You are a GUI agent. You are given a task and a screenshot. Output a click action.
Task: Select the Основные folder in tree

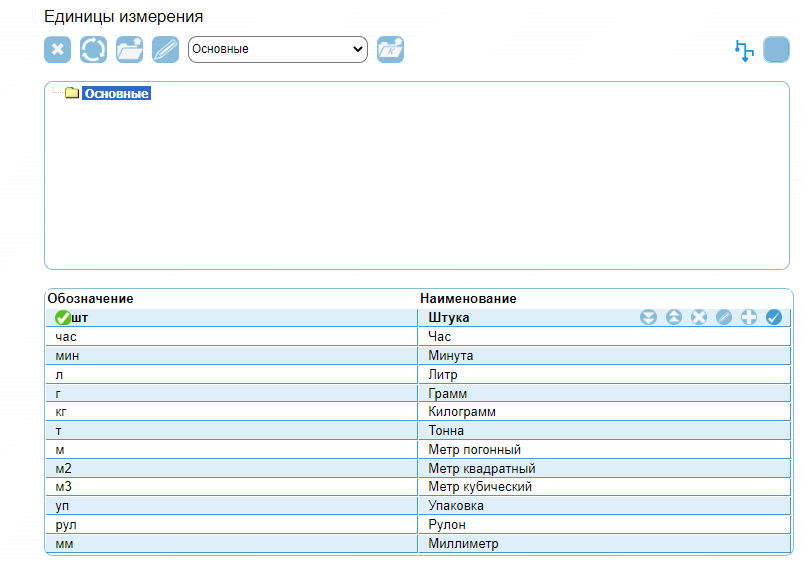point(116,94)
